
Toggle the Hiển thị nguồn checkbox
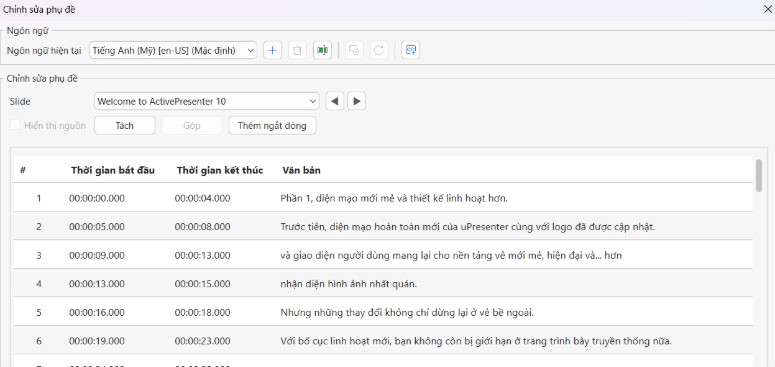coord(16,125)
